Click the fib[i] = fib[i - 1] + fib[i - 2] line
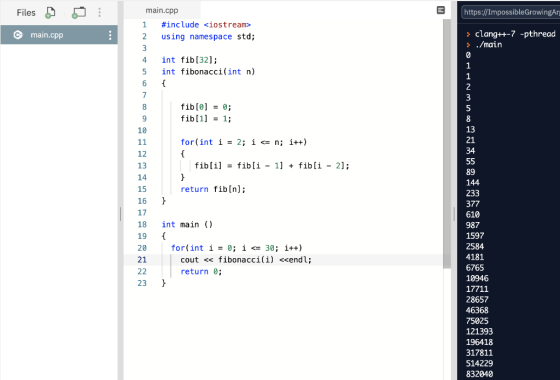 point(272,166)
